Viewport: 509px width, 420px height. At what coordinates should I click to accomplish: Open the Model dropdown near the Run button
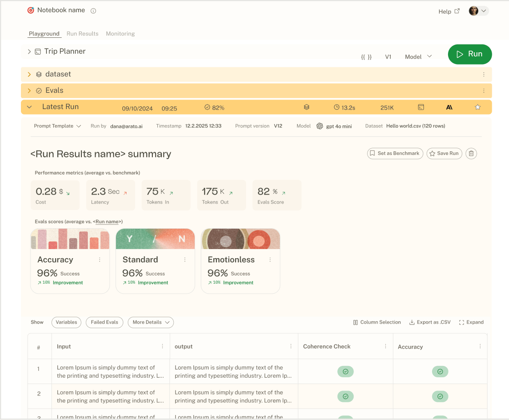(x=418, y=57)
